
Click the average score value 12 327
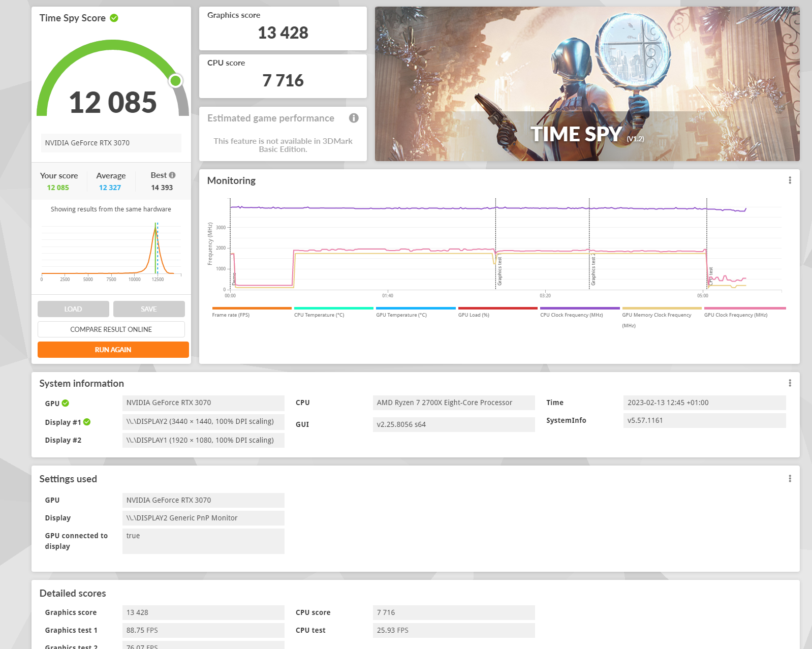(110, 188)
